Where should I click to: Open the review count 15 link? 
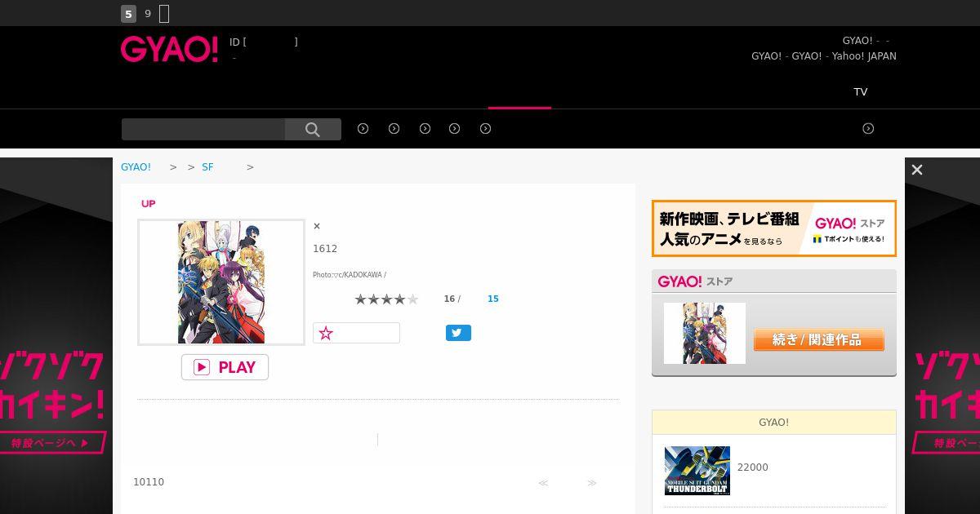point(493,299)
